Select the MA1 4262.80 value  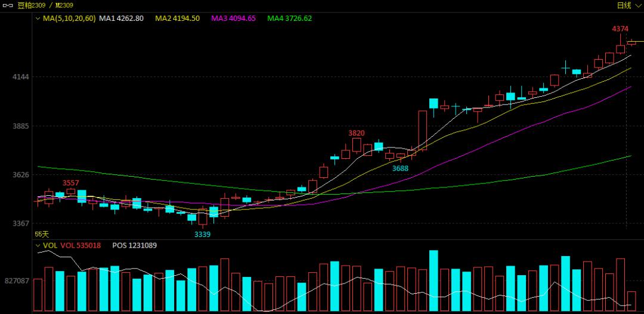[x=121, y=19]
